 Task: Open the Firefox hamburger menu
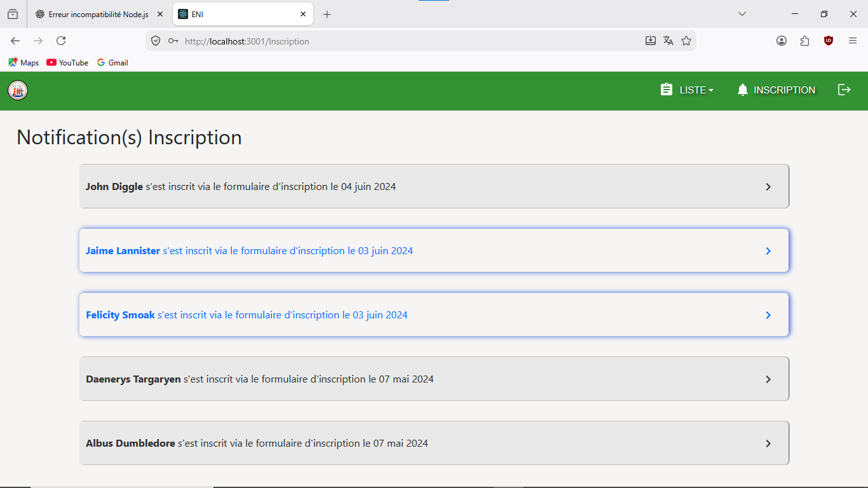[x=853, y=41]
